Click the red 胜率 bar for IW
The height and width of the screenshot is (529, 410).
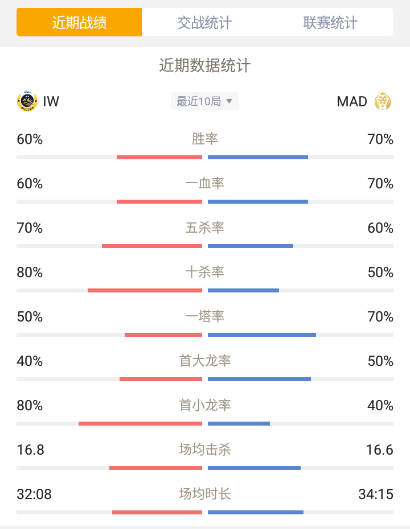pos(159,157)
